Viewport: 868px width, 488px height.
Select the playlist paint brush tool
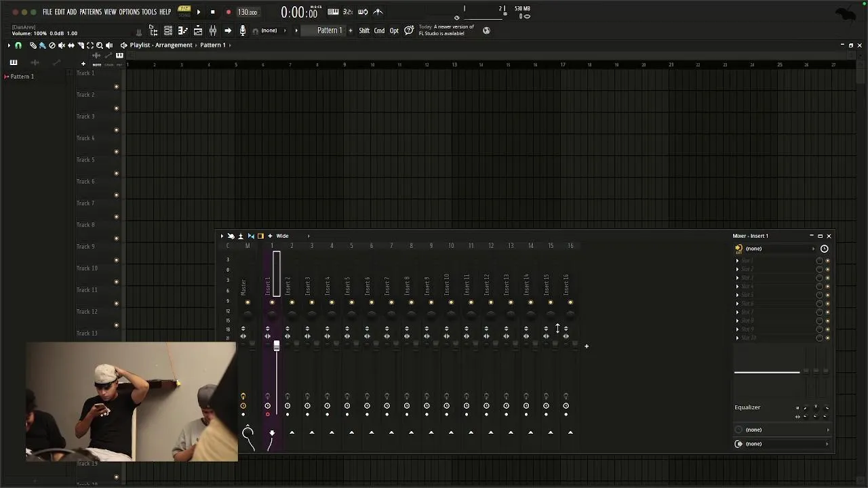click(x=42, y=45)
